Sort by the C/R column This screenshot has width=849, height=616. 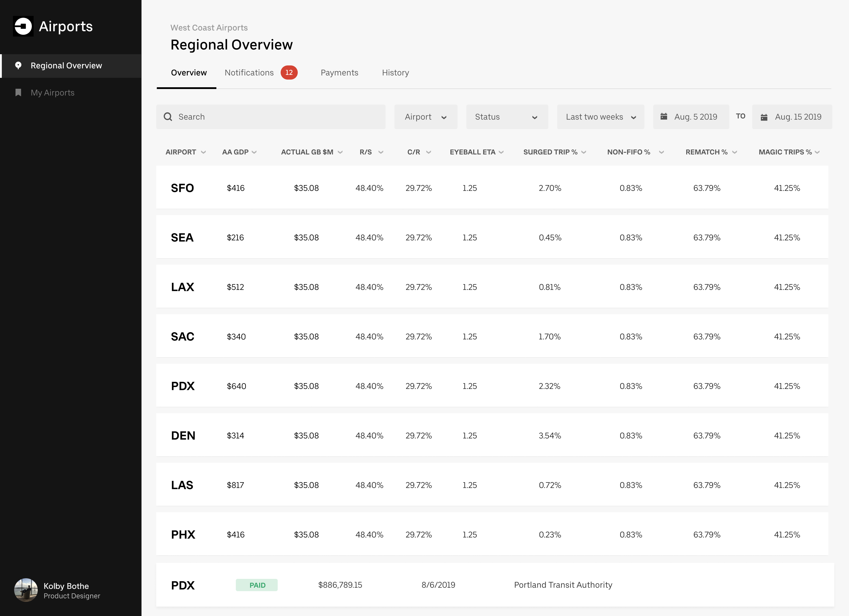[419, 152]
